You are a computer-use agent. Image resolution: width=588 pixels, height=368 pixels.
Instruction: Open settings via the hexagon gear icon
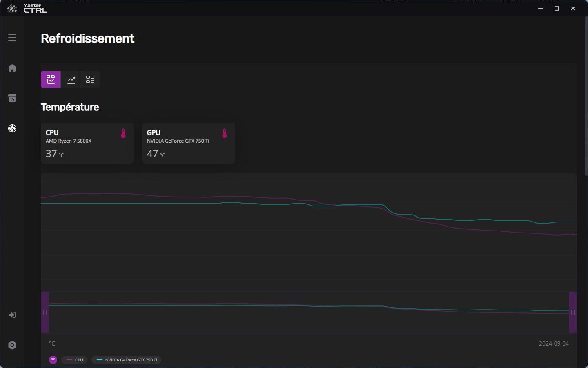[x=12, y=345]
